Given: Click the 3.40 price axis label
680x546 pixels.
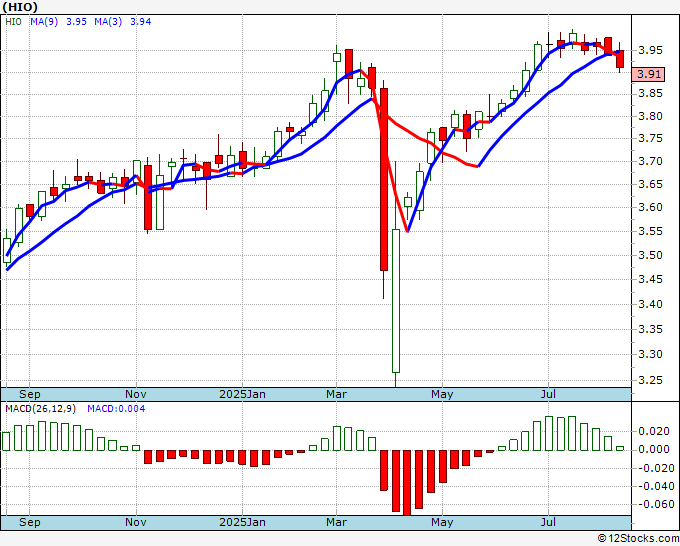Looking at the screenshot, I should pos(651,304).
